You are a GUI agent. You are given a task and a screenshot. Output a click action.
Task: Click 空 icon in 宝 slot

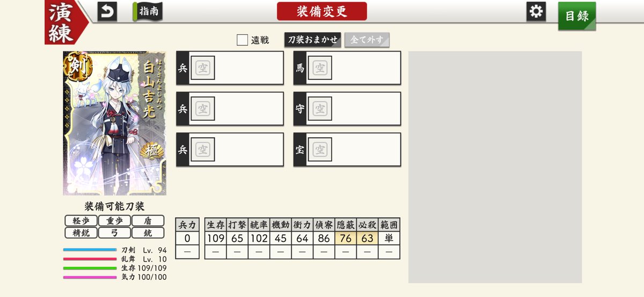pos(320,150)
